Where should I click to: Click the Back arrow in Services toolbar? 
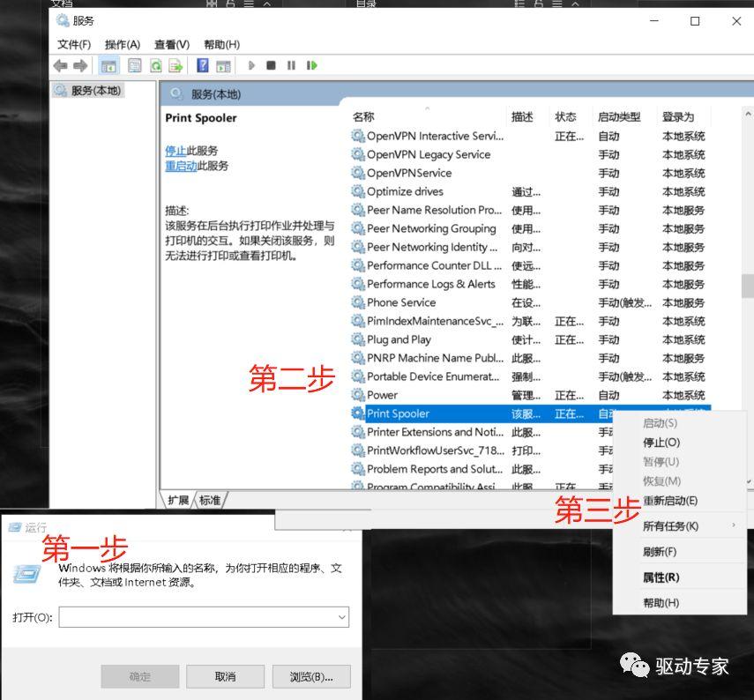(x=61, y=65)
